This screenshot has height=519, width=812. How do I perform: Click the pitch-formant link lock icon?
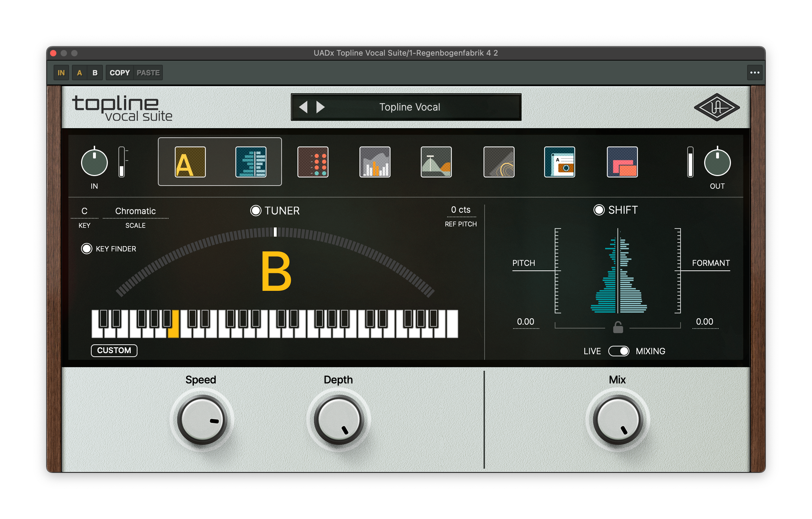(618, 327)
